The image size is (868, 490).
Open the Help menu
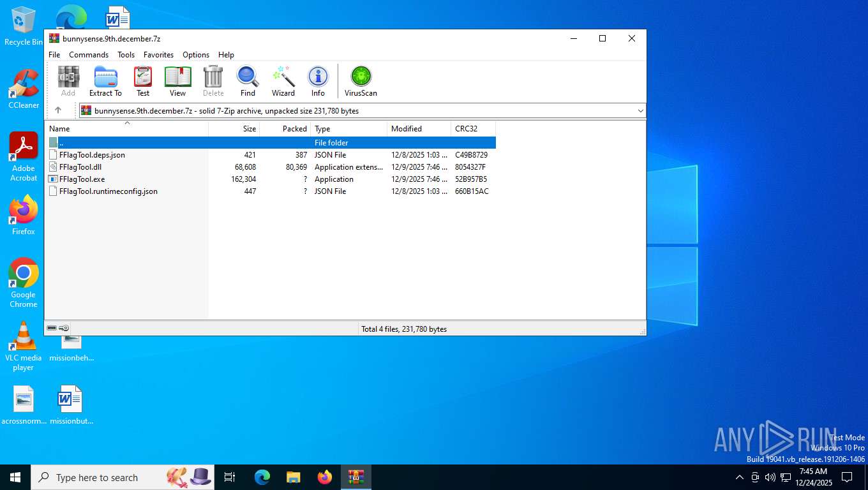click(226, 55)
